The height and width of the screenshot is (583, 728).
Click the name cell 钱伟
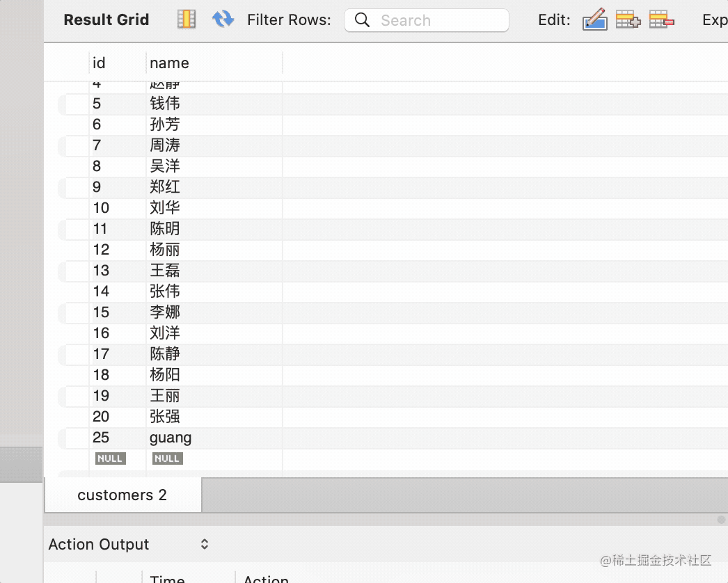tap(165, 104)
